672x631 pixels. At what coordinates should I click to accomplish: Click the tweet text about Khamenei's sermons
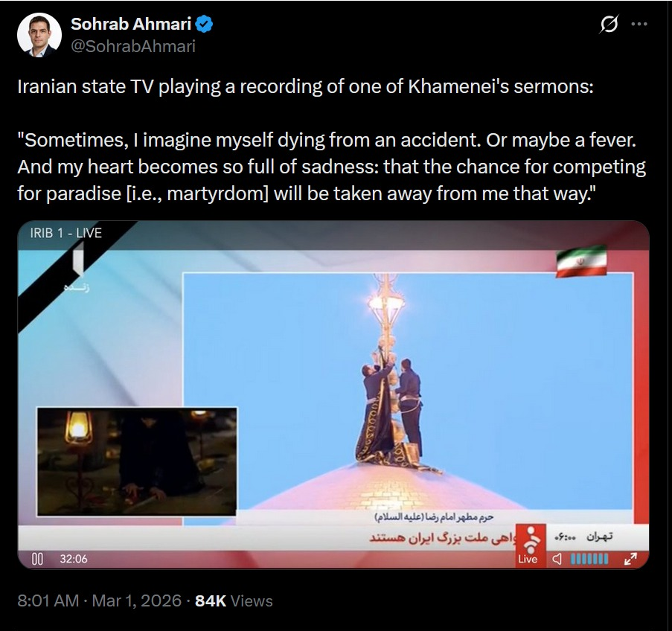(331, 140)
